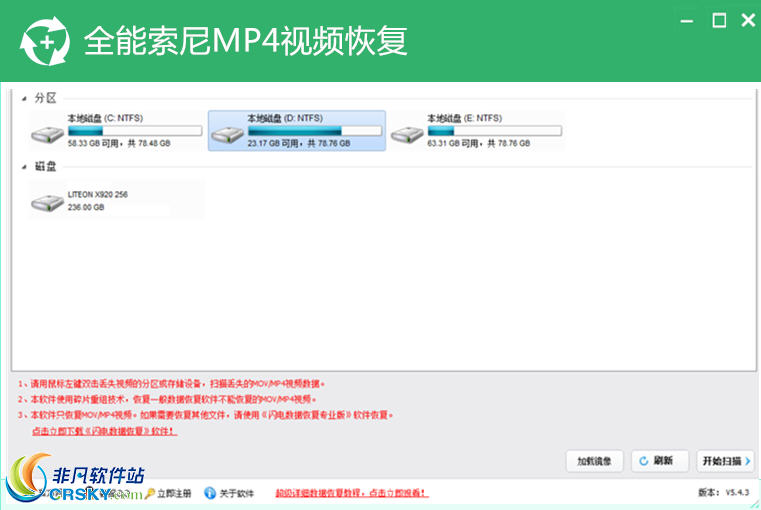Maximize the window
Viewport: 761px width, 510px height.
click(719, 21)
